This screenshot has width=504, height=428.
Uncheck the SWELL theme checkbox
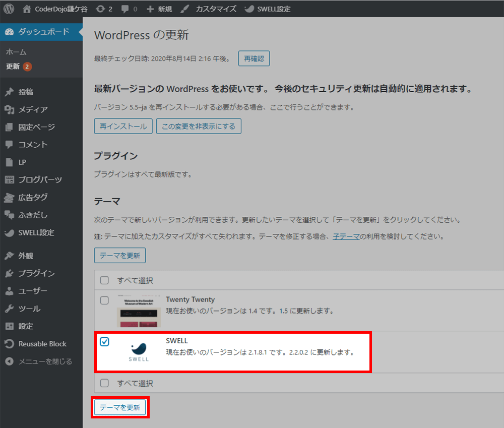[x=104, y=341]
